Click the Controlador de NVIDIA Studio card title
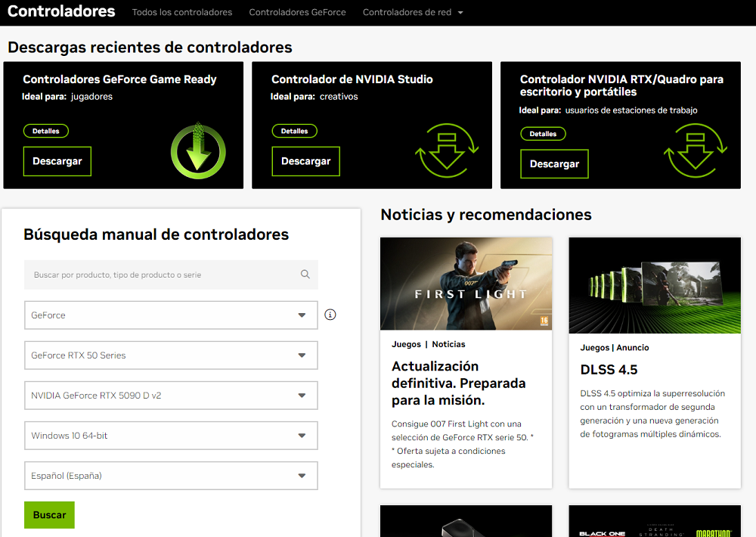The width and height of the screenshot is (756, 537). tap(352, 79)
